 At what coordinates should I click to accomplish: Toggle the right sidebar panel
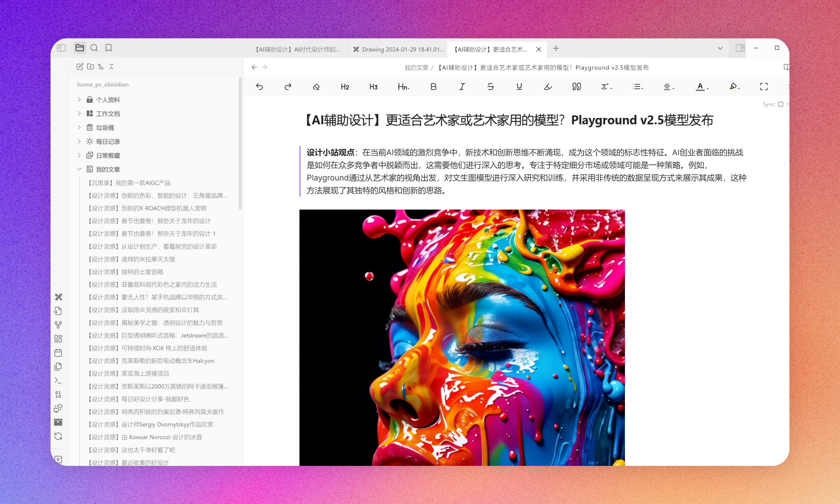tap(740, 48)
